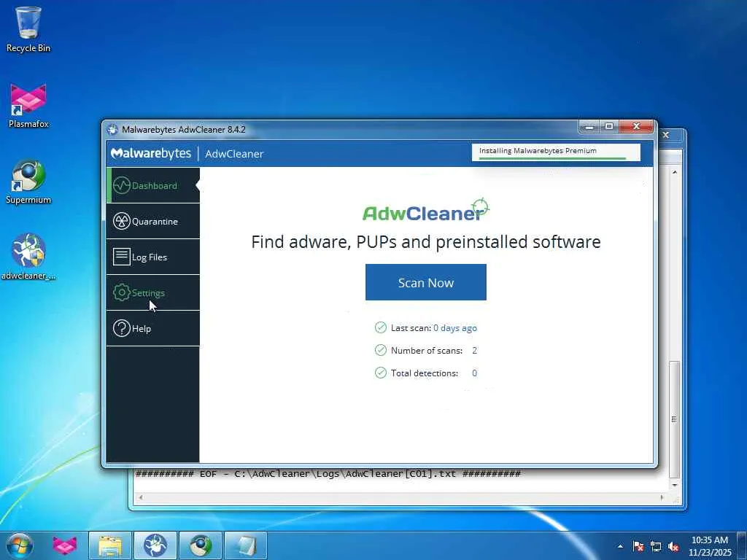The width and height of the screenshot is (747, 560).
Task: Click the Number of scans value 2
Action: (474, 351)
